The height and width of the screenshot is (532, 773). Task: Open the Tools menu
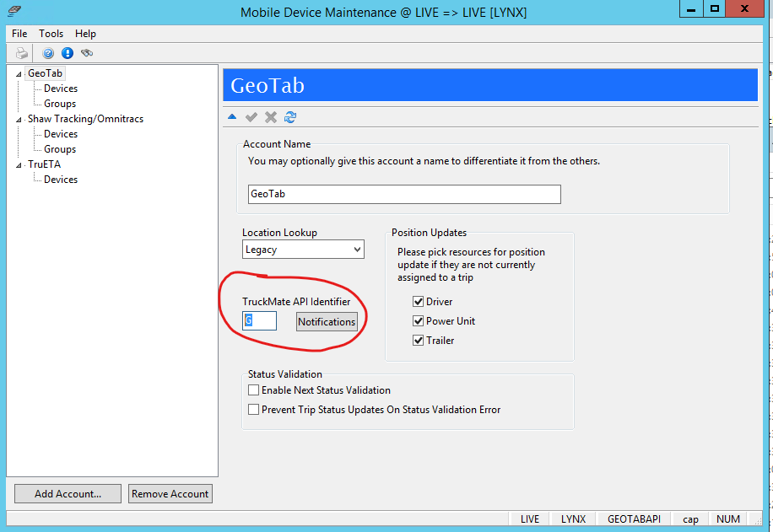point(51,34)
